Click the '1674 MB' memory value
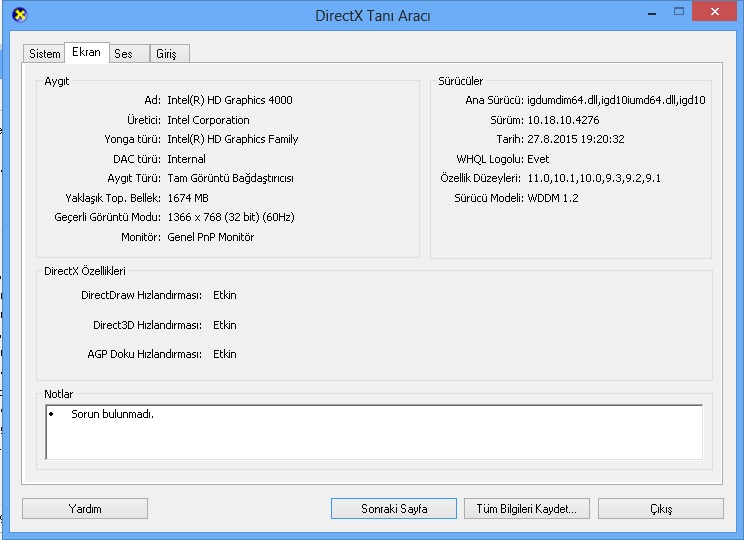744x540 pixels. 188,198
